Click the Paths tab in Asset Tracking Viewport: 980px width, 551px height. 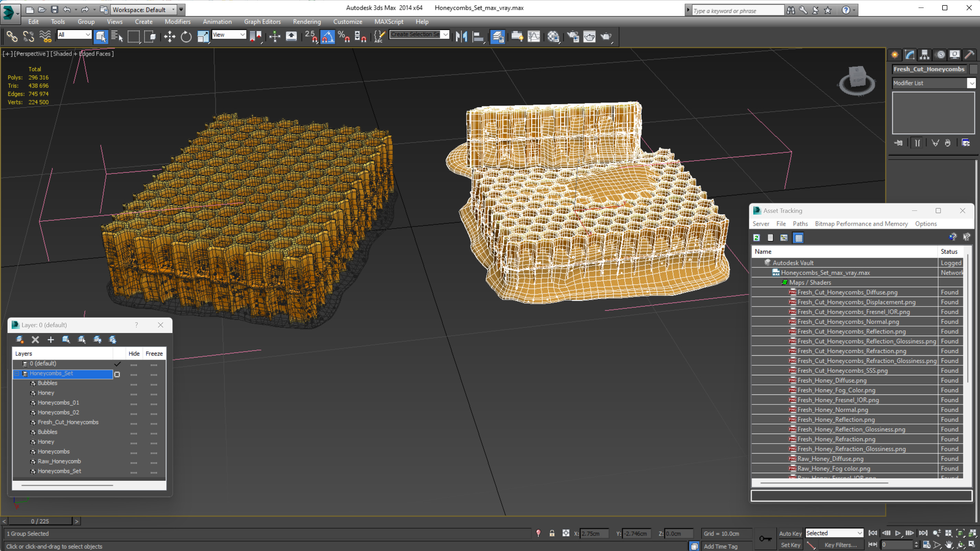tap(800, 223)
